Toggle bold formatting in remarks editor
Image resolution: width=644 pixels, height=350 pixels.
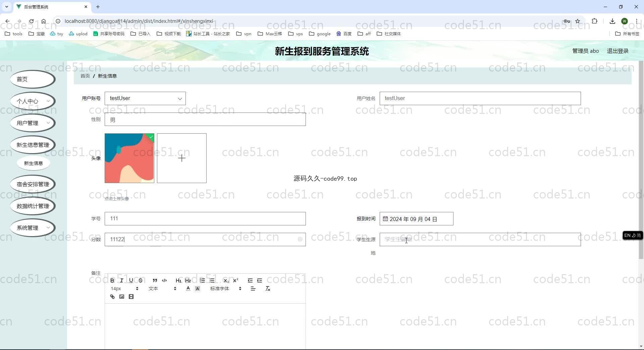112,280
